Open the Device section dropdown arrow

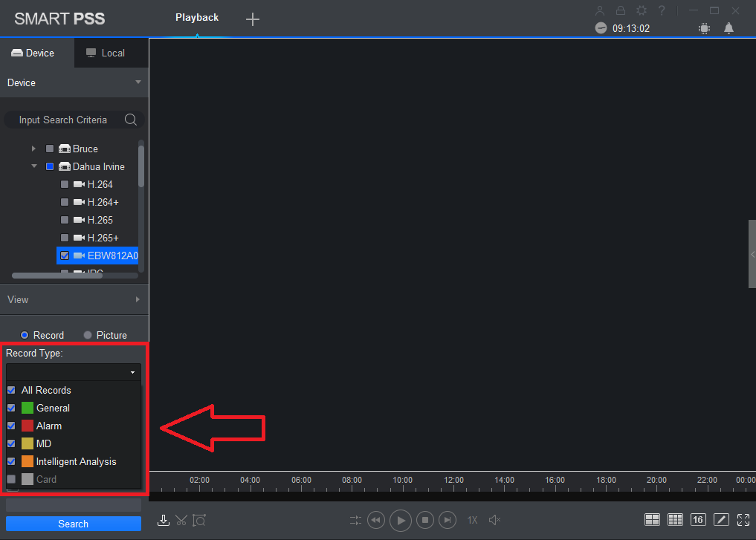[x=138, y=82]
